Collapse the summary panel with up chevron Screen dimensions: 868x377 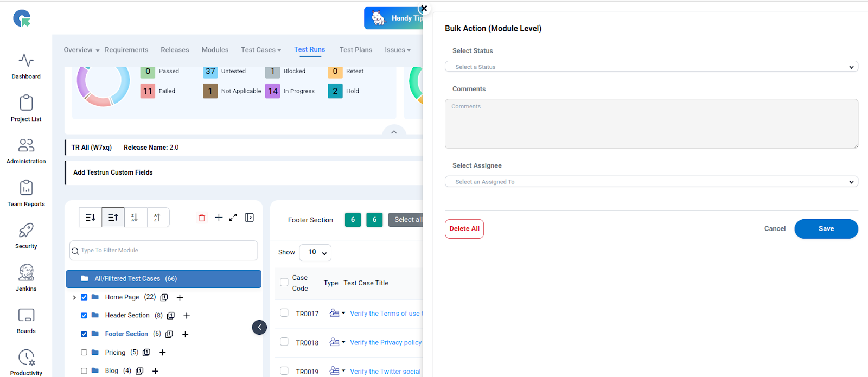(394, 132)
